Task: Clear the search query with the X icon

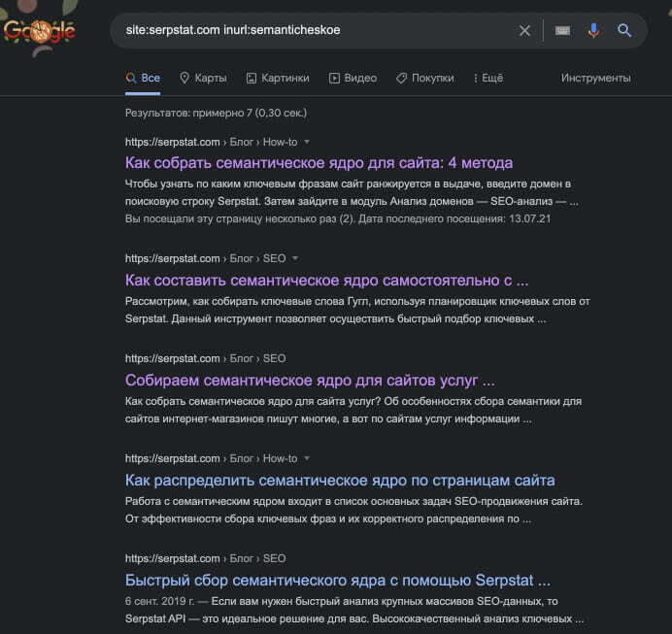Action: 524,30
